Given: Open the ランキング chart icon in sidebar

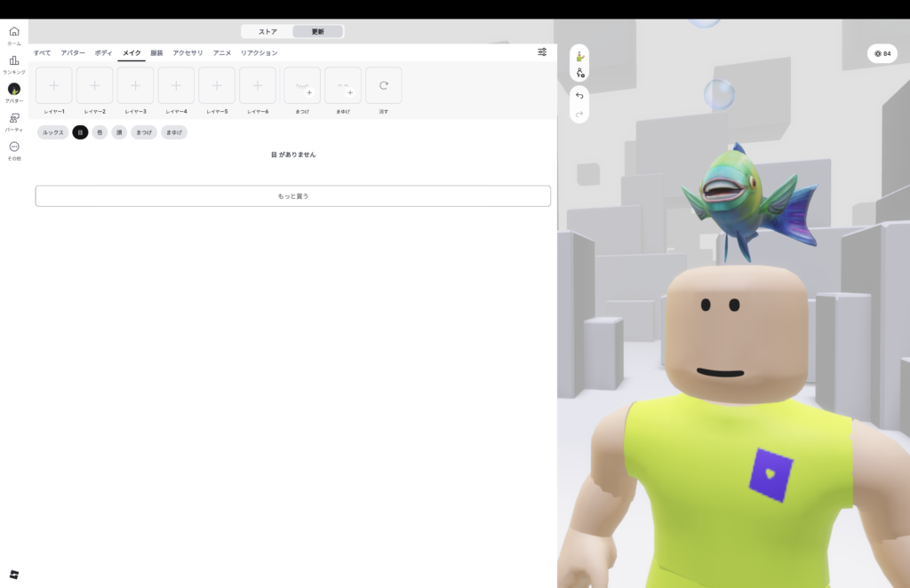Looking at the screenshot, I should (x=14, y=60).
